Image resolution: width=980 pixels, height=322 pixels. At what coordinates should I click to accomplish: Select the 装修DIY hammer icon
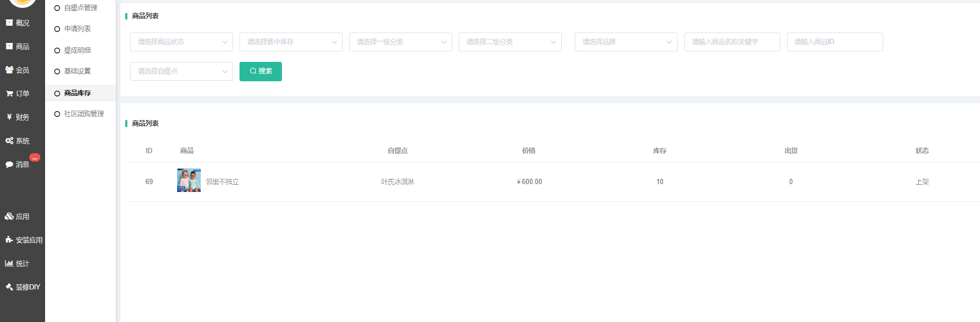9,287
